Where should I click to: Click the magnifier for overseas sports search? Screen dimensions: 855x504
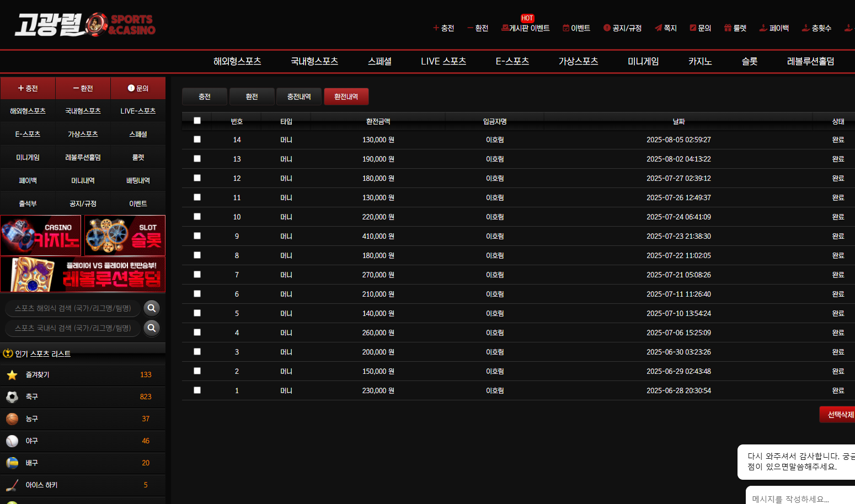coord(152,308)
